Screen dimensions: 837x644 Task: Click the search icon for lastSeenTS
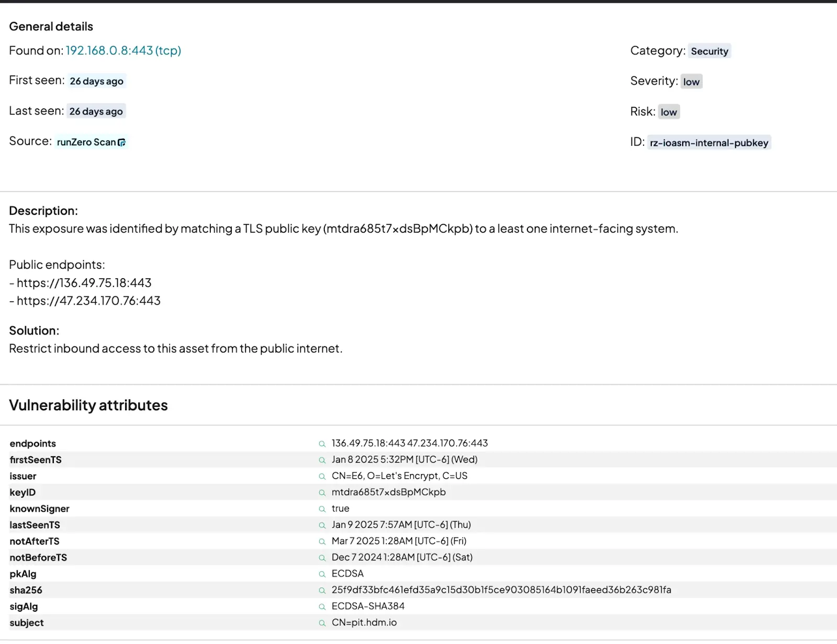coord(322,525)
